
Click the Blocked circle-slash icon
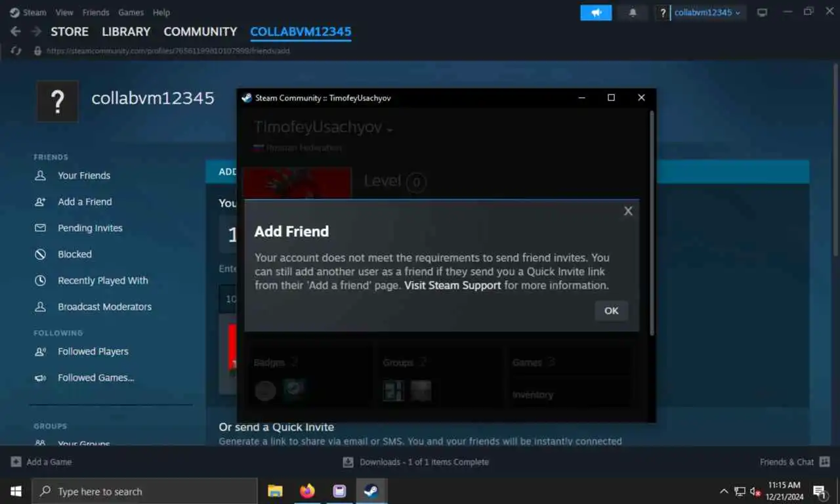[41, 254]
